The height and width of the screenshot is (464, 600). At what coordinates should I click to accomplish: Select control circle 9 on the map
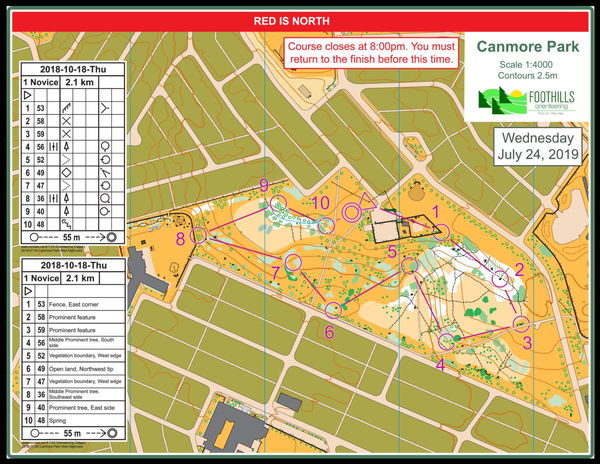[x=278, y=204]
